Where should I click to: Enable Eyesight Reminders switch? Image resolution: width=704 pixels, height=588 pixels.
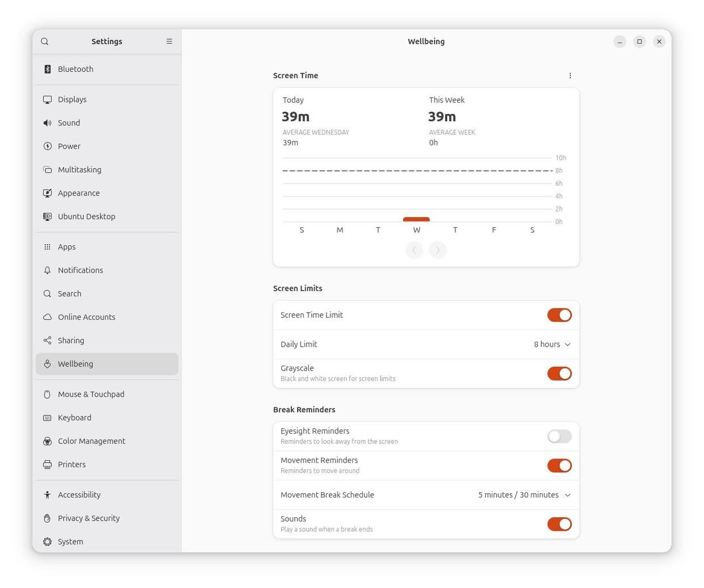pyautogui.click(x=559, y=436)
